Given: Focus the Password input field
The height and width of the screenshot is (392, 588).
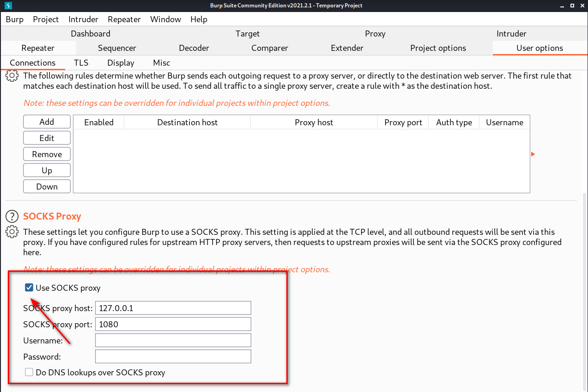Looking at the screenshot, I should [173, 356].
